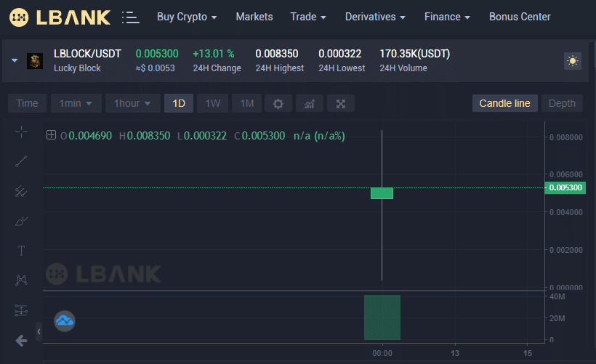Click the green daily candle body
The width and height of the screenshot is (596, 364).
pos(382,193)
